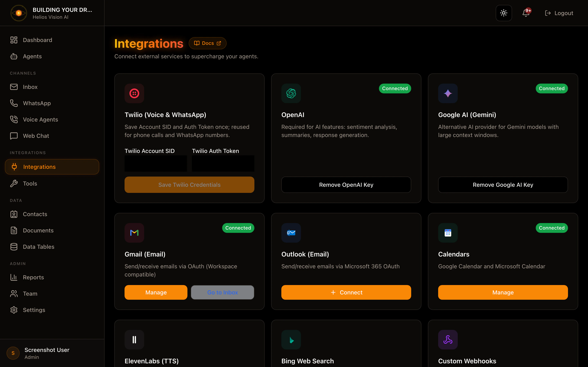The width and height of the screenshot is (588, 367).
Task: Open the Docs link
Action: (x=207, y=43)
